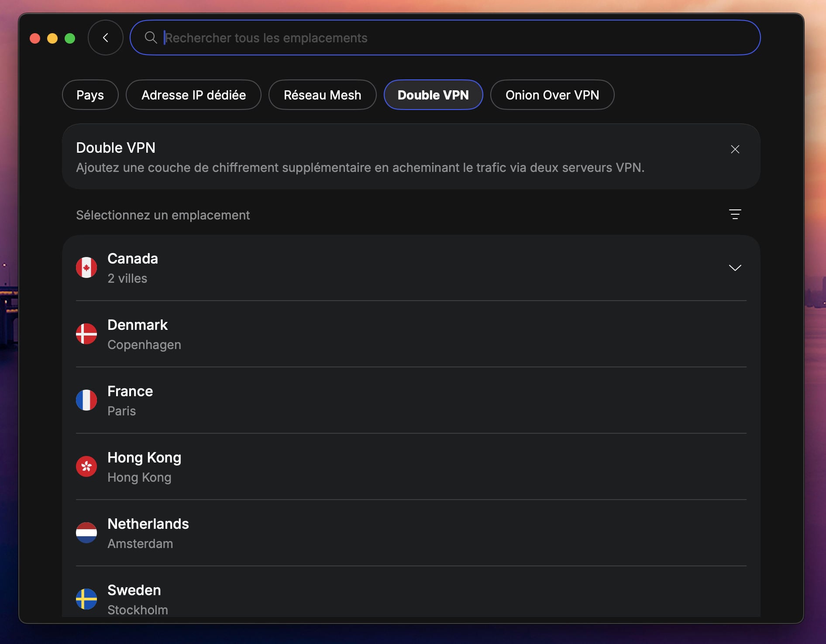Select the Pays category
This screenshot has width=826, height=644.
(x=90, y=95)
